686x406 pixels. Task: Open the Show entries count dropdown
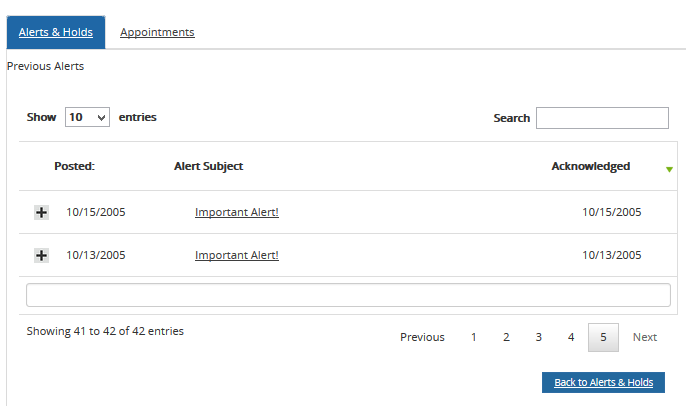(x=87, y=117)
